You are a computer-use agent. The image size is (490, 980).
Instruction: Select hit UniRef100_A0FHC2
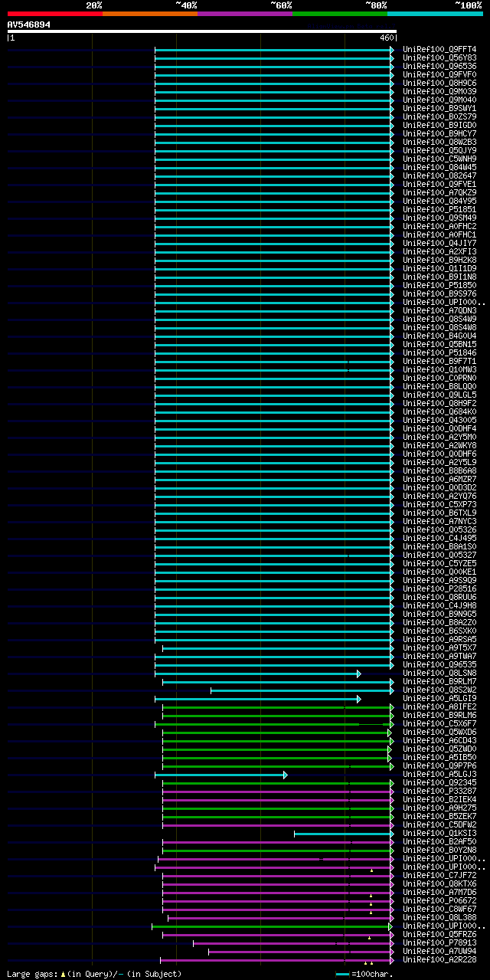click(439, 226)
